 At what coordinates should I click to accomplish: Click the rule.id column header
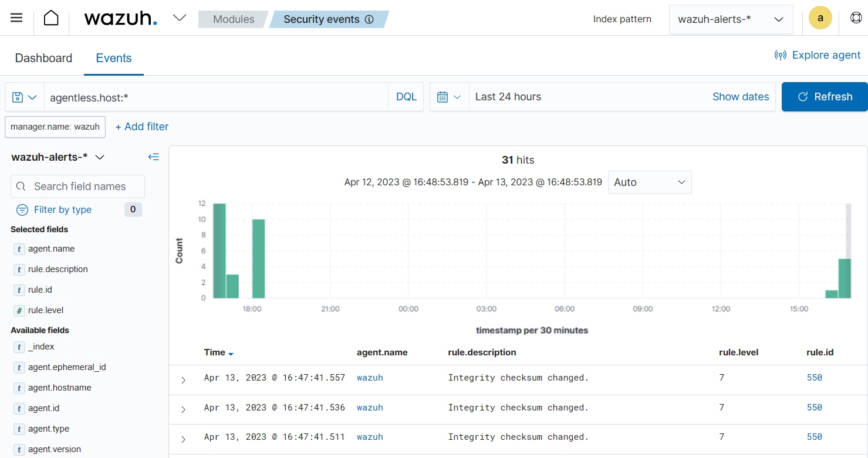[x=820, y=352]
